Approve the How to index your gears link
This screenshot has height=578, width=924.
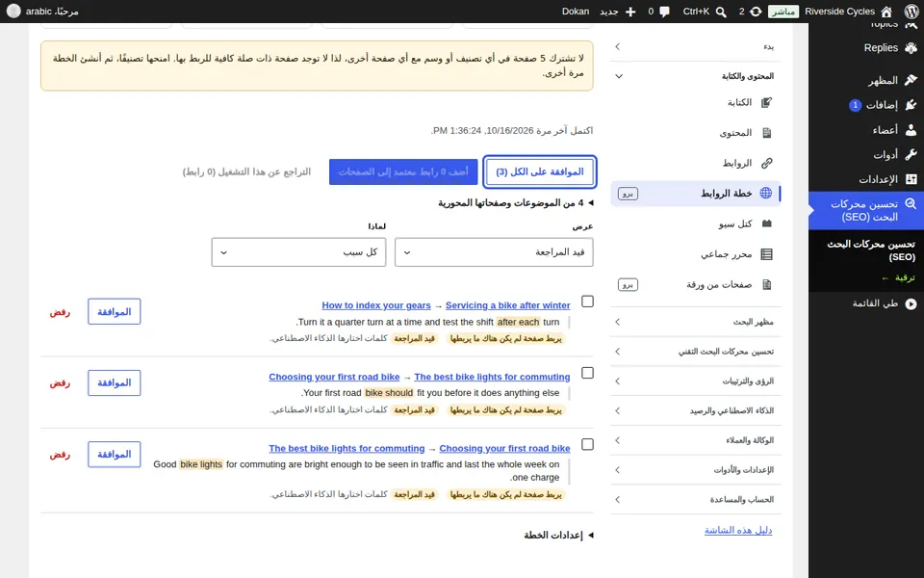(115, 311)
